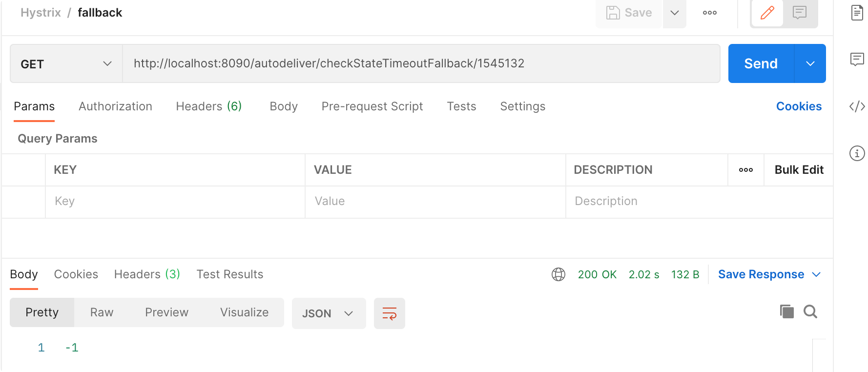The width and height of the screenshot is (868, 372).
Task: Toggle line wrap icon
Action: (389, 313)
